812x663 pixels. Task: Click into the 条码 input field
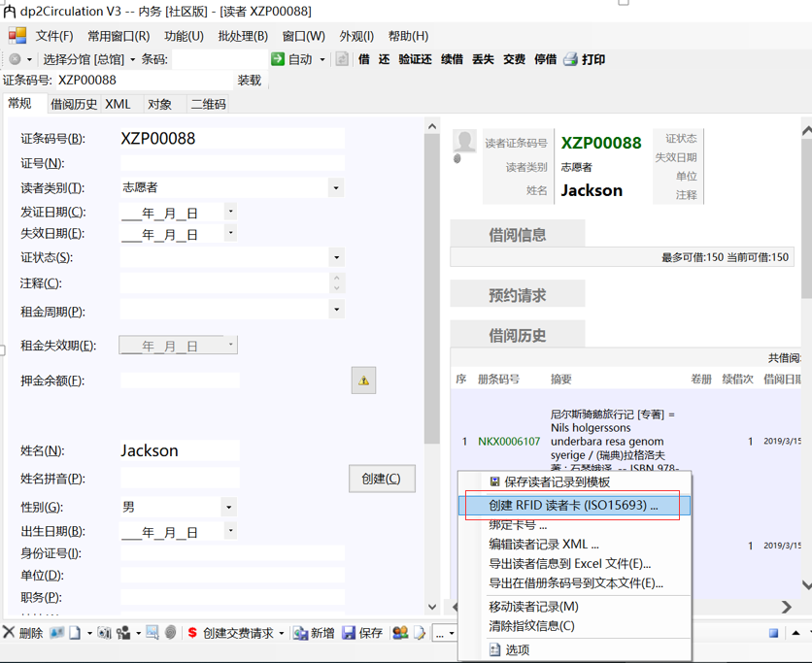(x=220, y=59)
